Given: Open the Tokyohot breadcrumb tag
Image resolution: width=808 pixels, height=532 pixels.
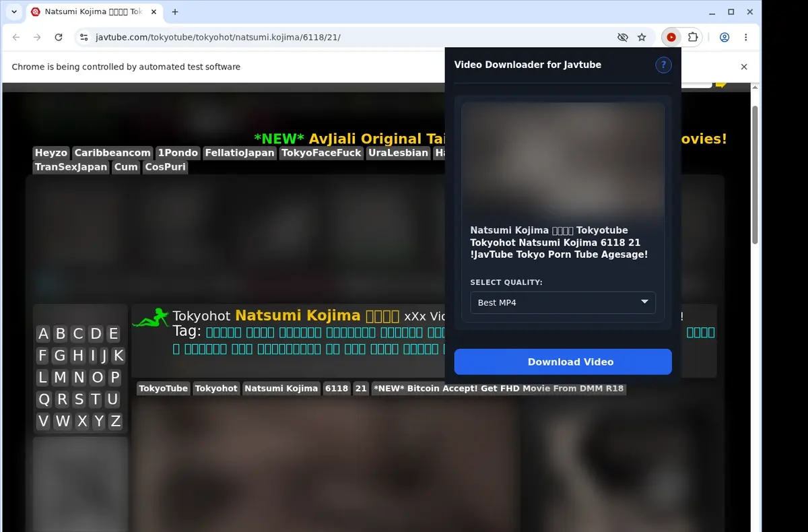Looking at the screenshot, I should point(216,389).
